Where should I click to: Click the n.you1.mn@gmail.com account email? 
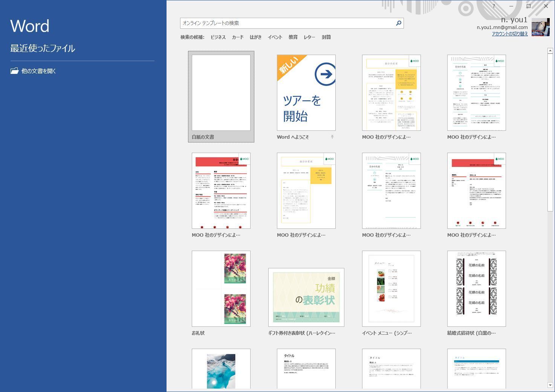pyautogui.click(x=502, y=27)
